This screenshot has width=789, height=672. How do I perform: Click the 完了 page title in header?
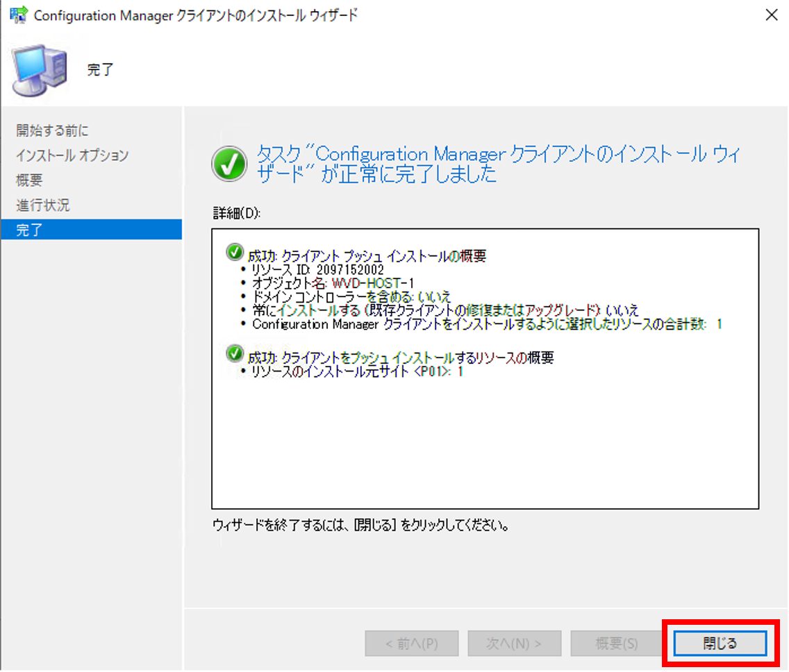100,70
